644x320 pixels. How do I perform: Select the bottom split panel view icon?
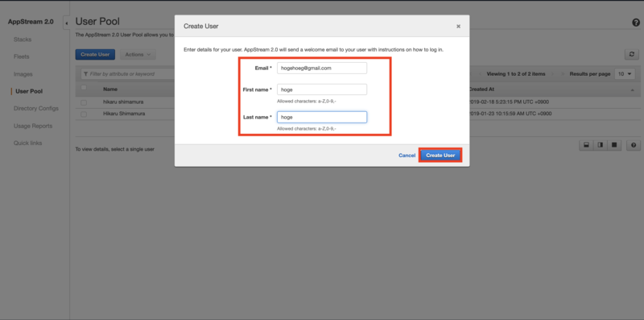coord(587,145)
